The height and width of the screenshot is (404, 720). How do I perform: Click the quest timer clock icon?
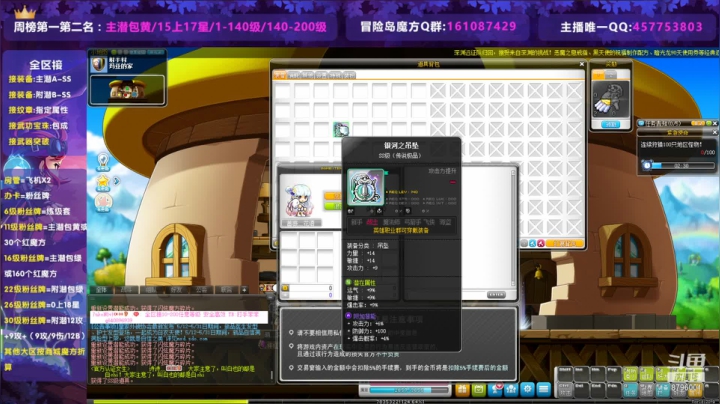[647, 165]
